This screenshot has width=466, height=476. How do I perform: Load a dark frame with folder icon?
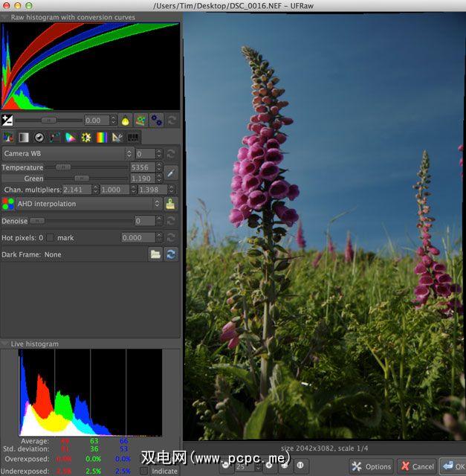pyautogui.click(x=155, y=254)
